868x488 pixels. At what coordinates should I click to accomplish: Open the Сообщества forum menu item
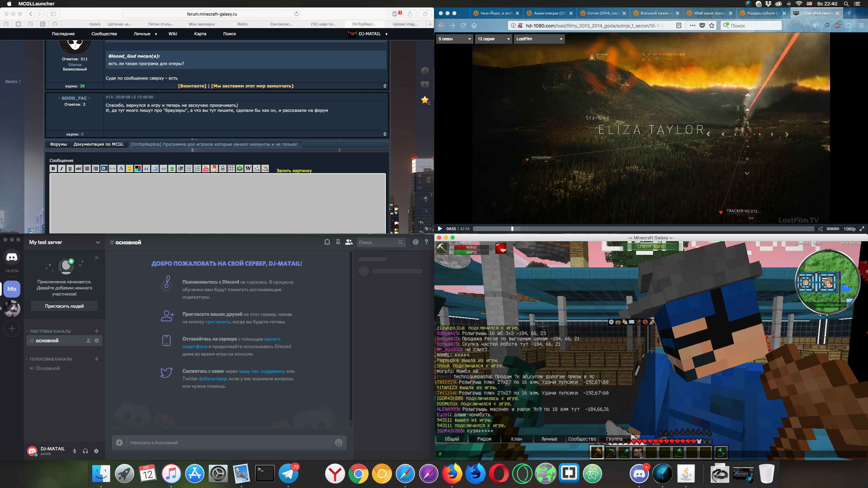click(104, 34)
